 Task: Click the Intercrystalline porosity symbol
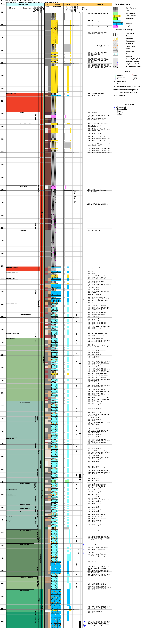click(x=115, y=109)
